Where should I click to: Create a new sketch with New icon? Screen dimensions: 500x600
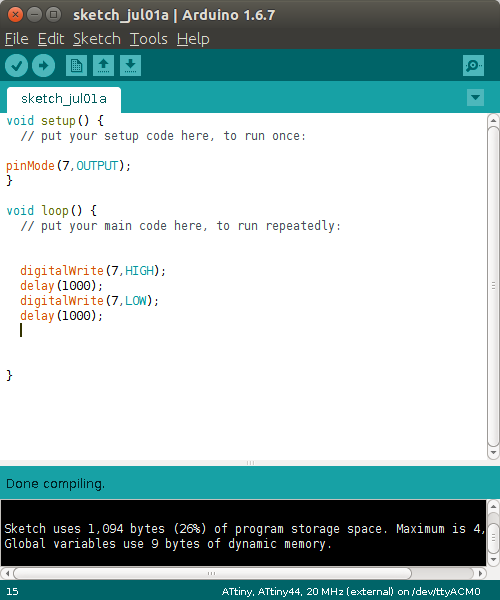pos(76,65)
